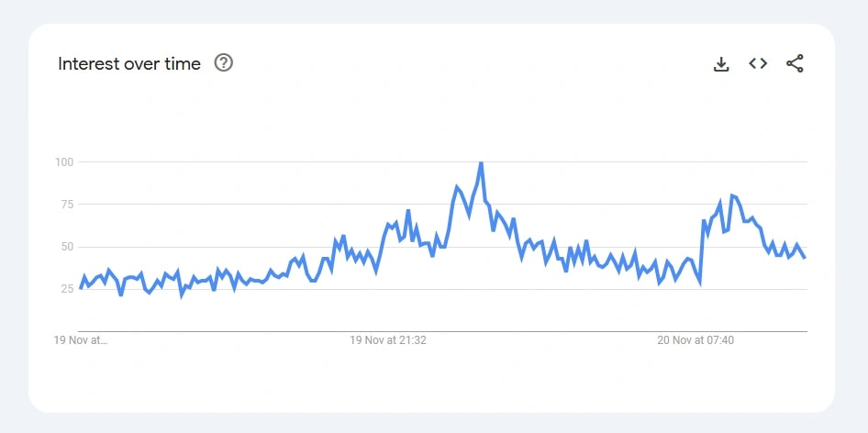
Task: Click the leftmost starting point of the line
Action: 80,288
